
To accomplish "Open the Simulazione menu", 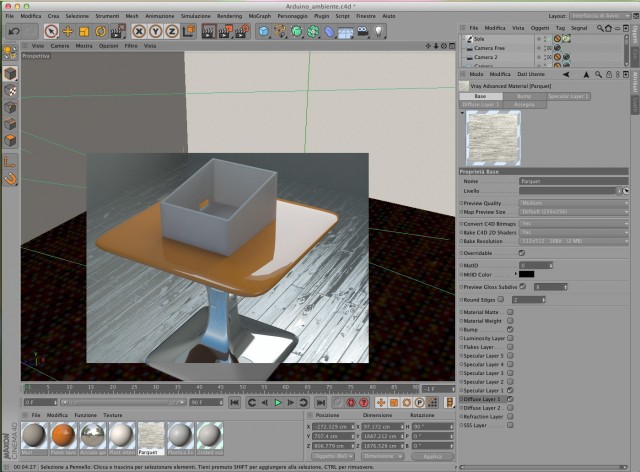I will coord(196,16).
